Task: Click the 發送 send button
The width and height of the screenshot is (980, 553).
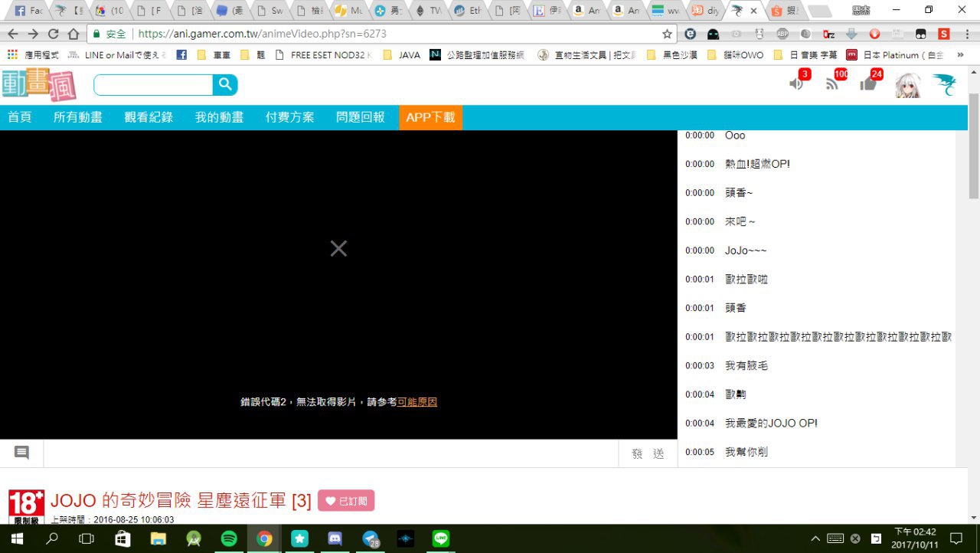Action: 648,453
